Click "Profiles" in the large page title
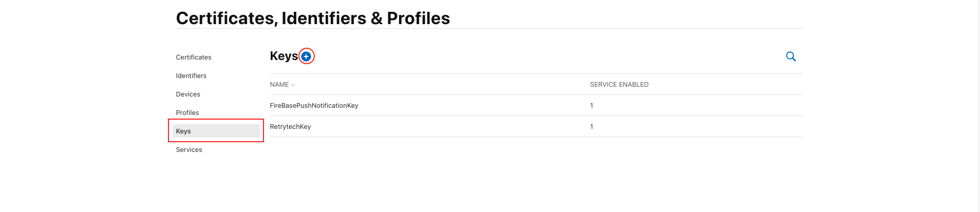This screenshot has height=212, width=980. (418, 18)
